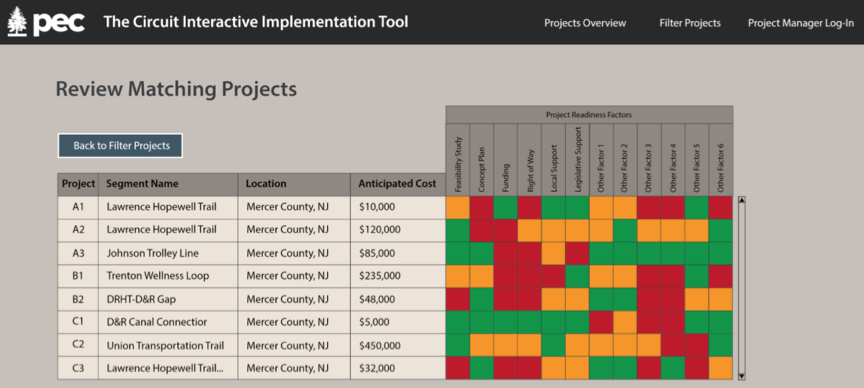Click the $450,000 anticipated cost cell
This screenshot has width=864, height=388.
pyautogui.click(x=398, y=345)
